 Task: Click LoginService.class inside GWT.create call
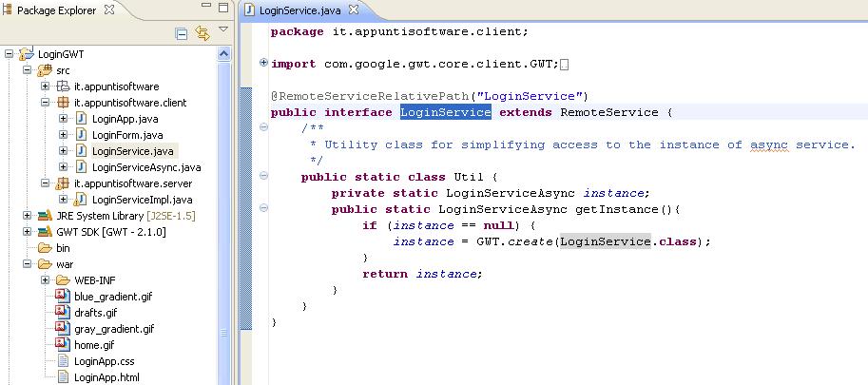coord(627,241)
